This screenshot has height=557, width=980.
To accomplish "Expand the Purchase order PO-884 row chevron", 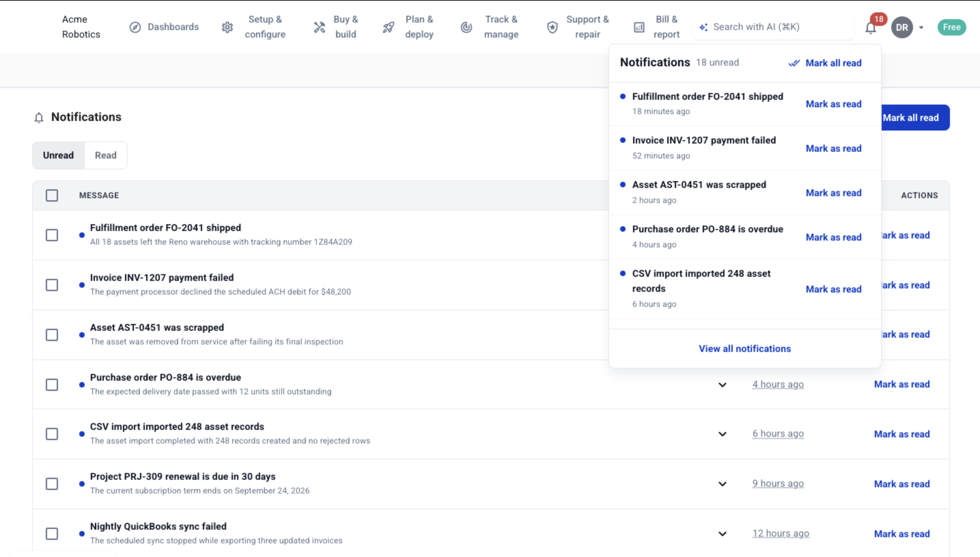I will [723, 385].
